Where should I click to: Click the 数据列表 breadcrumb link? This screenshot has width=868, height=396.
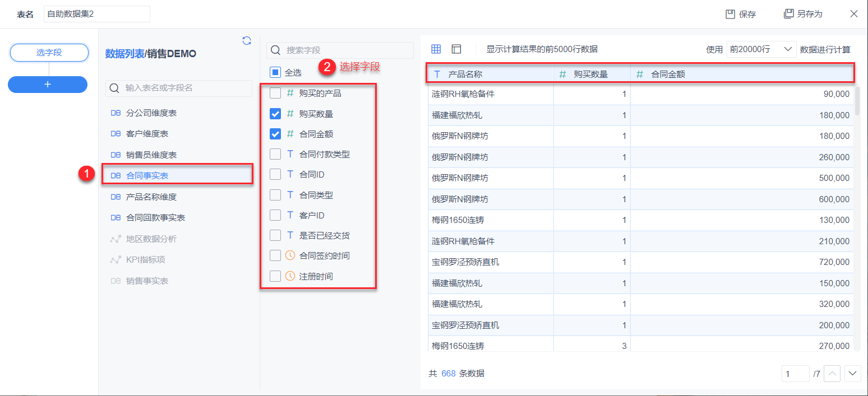point(124,54)
